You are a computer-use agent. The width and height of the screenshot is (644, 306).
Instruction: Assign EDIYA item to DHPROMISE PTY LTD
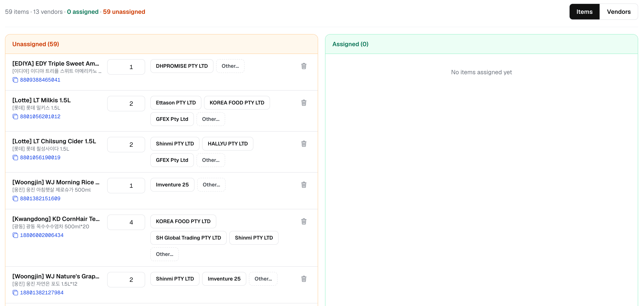[182, 66]
